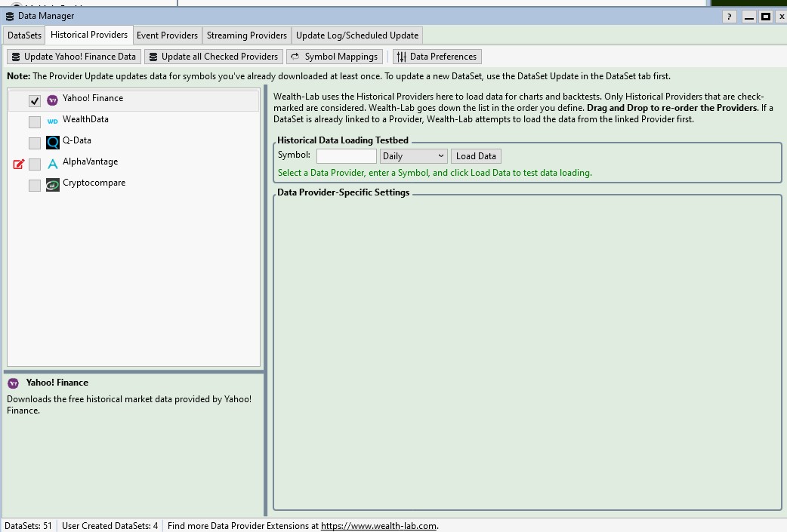Enable the Cryptocompare provider checkbox
Image resolution: width=787 pixels, height=532 pixels.
(35, 185)
